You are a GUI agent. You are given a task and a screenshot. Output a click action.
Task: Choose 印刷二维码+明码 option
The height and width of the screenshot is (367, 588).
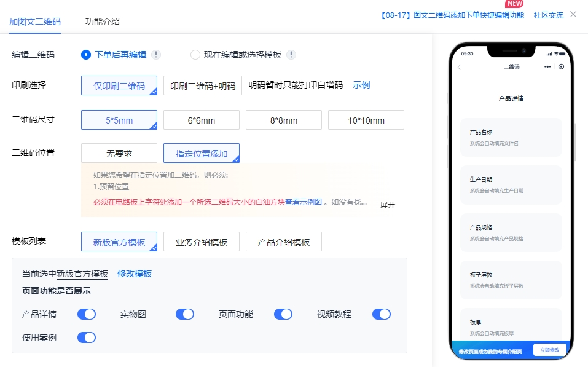[203, 85]
